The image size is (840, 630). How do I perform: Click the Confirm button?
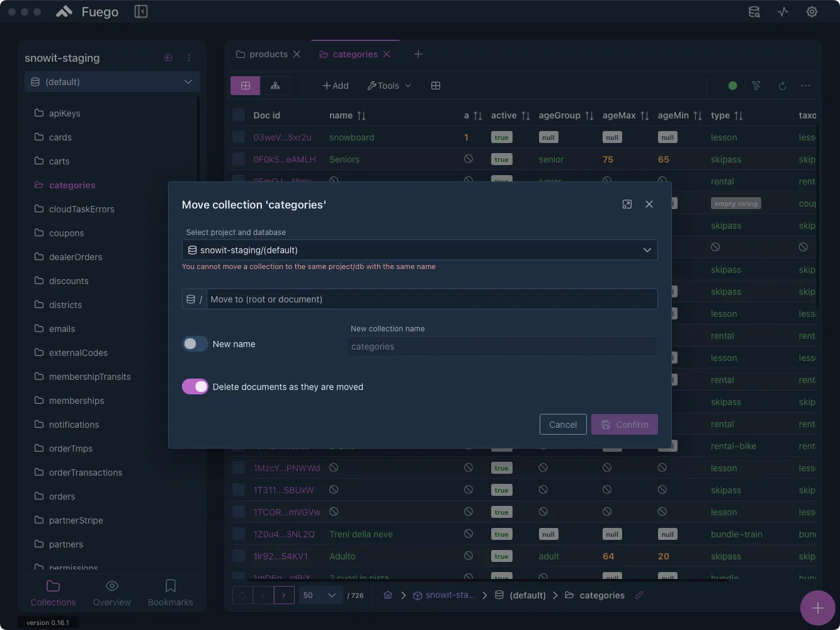click(625, 425)
